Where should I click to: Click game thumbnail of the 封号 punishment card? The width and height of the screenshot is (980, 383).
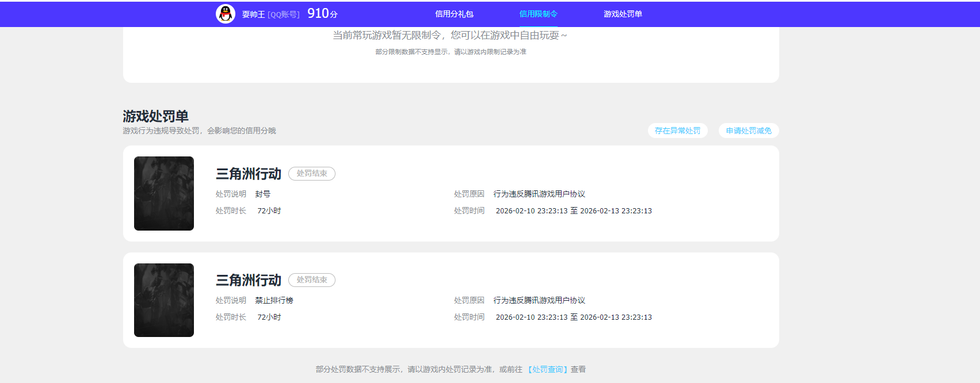tap(164, 193)
